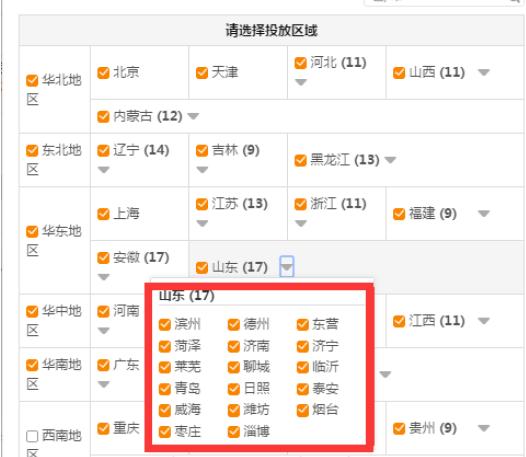Expand the 山西 (11) city list arrow

coord(484,72)
